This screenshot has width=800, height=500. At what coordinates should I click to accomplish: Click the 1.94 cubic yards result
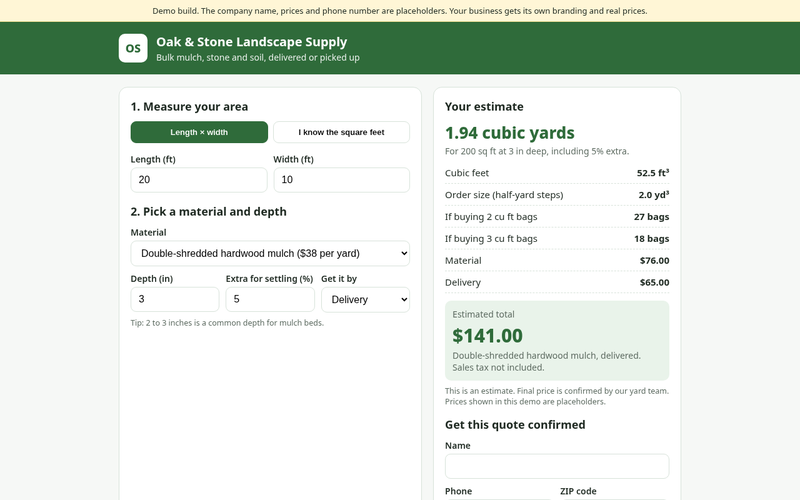tap(510, 133)
